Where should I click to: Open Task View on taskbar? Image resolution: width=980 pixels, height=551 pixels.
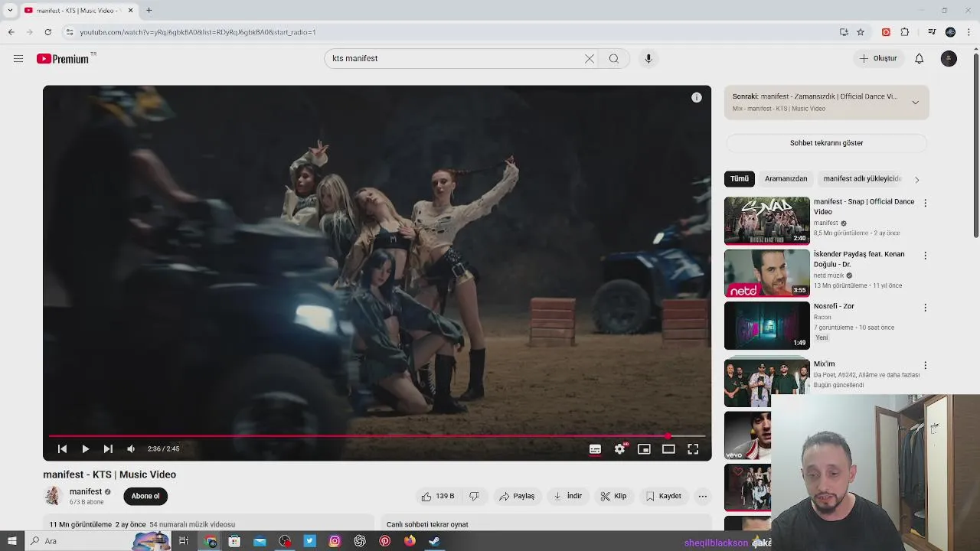click(184, 541)
